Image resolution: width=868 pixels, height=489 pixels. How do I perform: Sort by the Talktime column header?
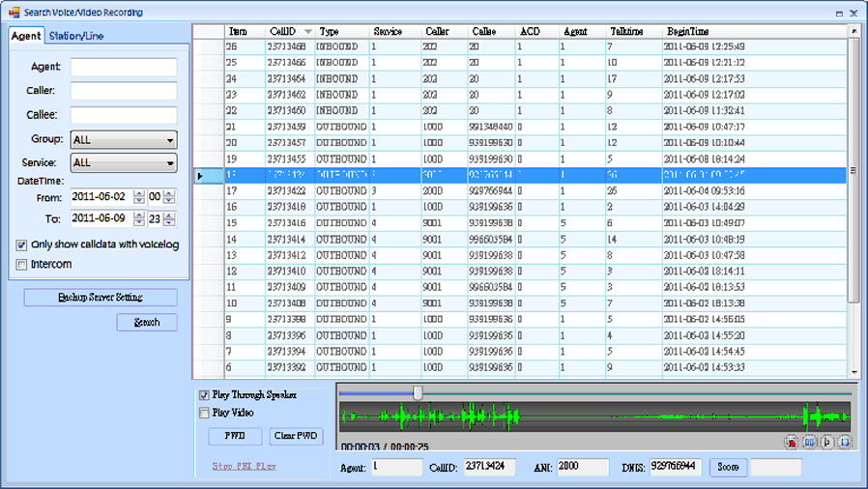(633, 32)
